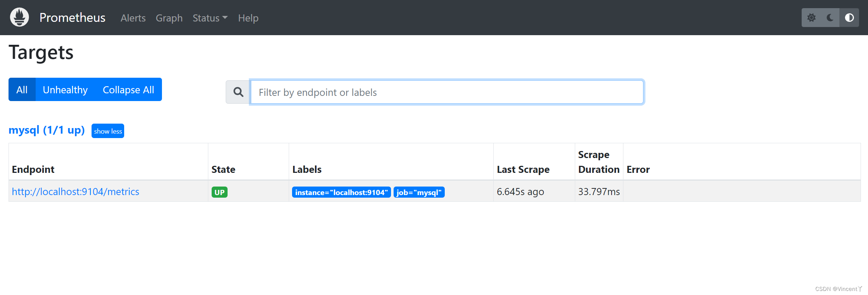Collapse the mysql group with show less

(x=108, y=131)
